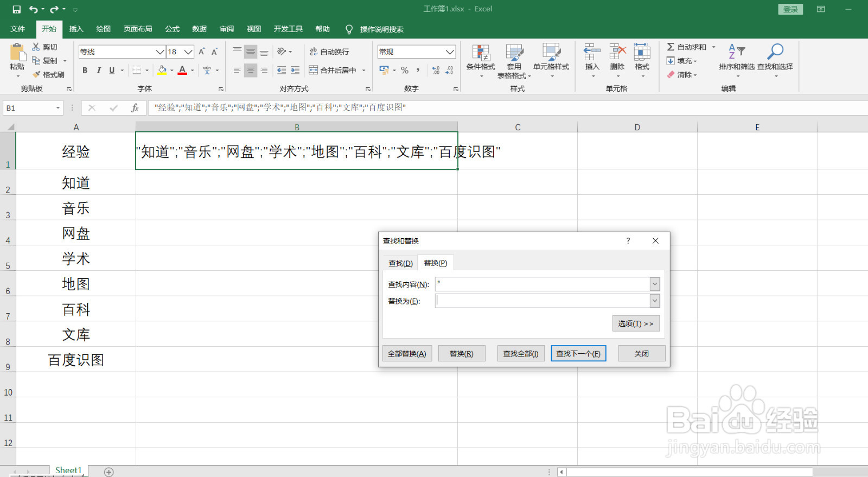Toggle underline formatting
The image size is (868, 477).
coord(112,70)
